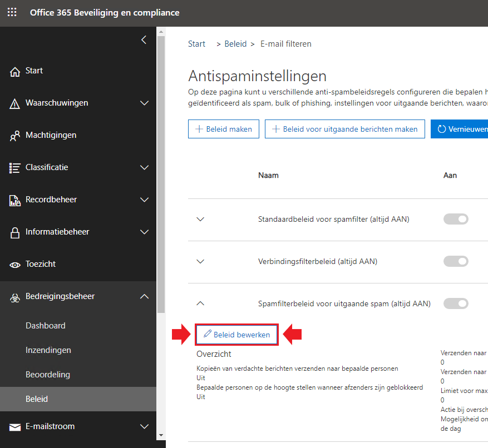Follow the Start breadcrumb link
The height and width of the screenshot is (448, 488).
pos(196,44)
